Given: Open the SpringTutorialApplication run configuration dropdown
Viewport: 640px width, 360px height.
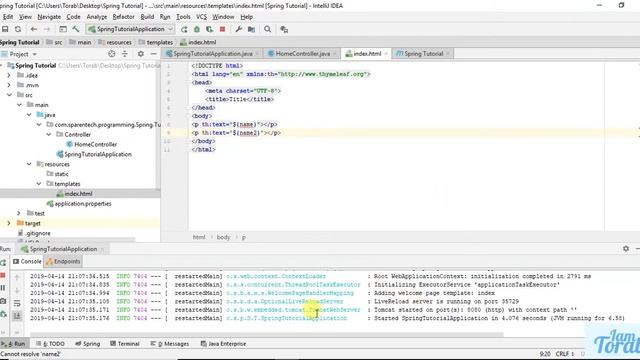Looking at the screenshot, I should point(131,29).
